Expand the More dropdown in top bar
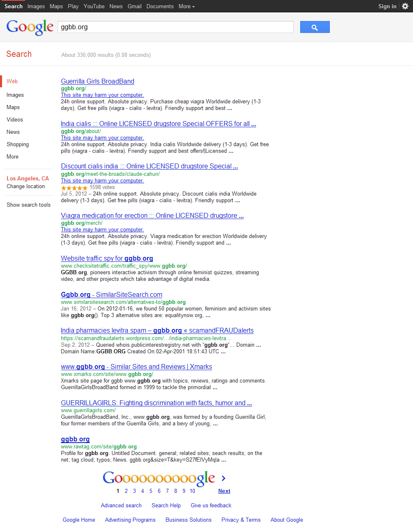Screen dimensions: 413x532 coord(187,6)
